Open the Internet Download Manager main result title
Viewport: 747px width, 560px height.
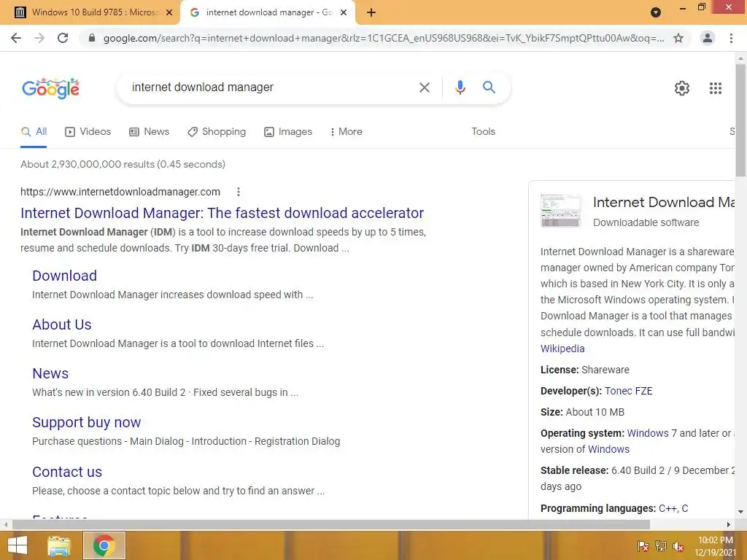coord(222,213)
